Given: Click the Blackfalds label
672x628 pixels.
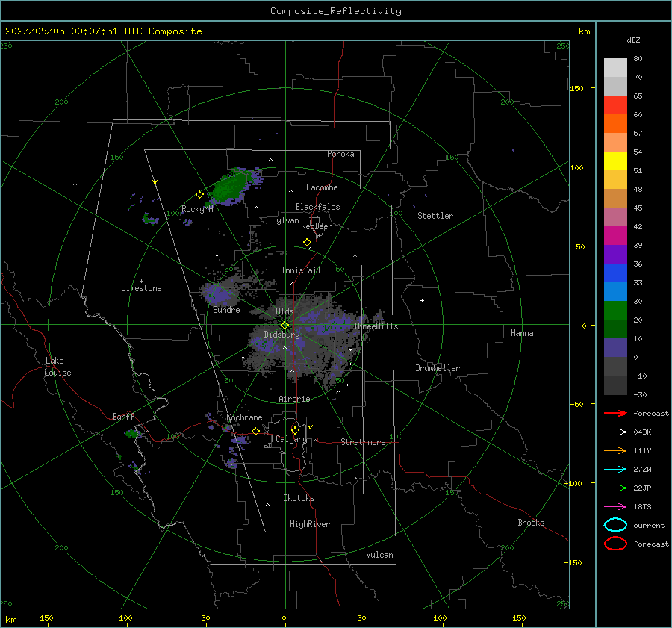Looking at the screenshot, I should [317, 207].
